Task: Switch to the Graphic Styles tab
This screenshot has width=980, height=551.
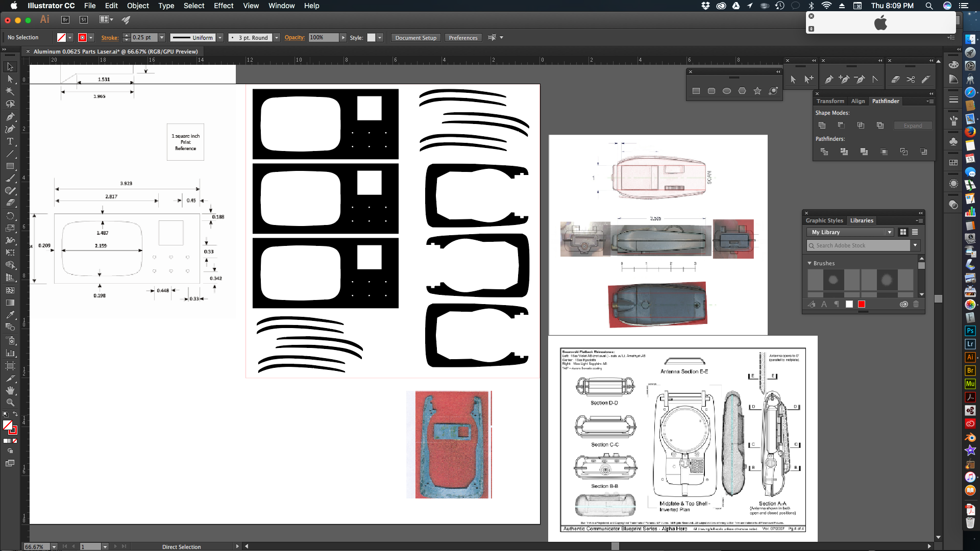Action: point(824,220)
